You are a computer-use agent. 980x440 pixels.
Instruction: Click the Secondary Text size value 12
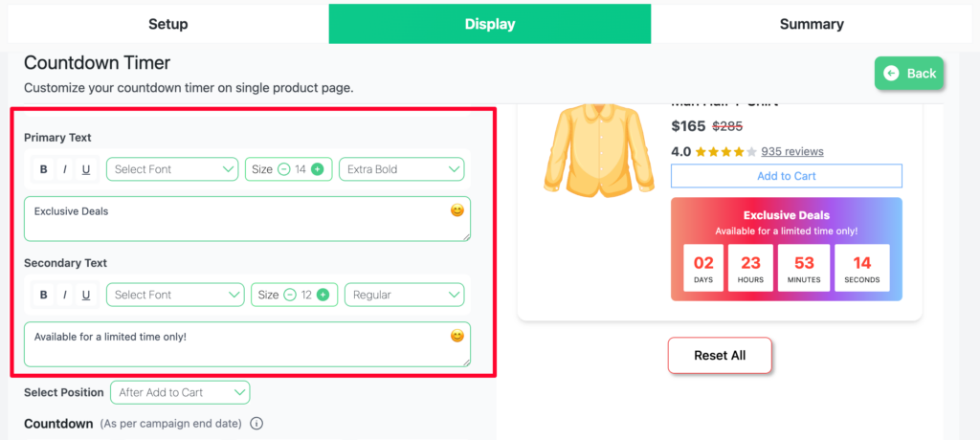tap(305, 295)
